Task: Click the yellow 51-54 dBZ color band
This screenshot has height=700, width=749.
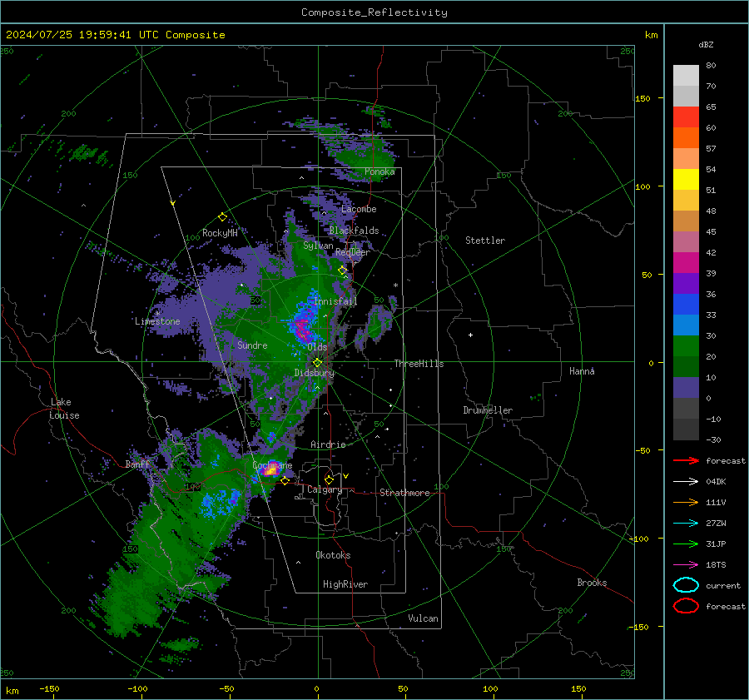Action: point(686,180)
